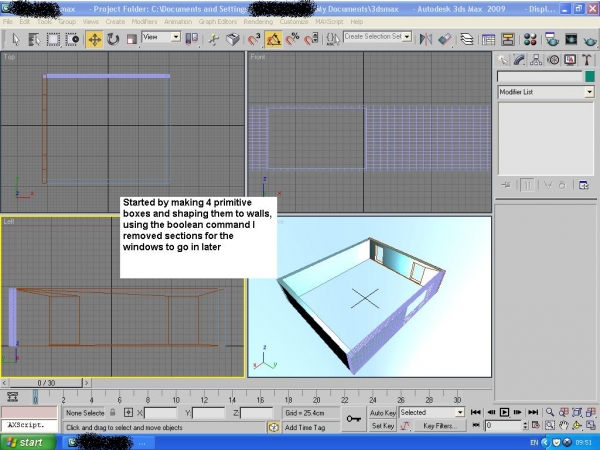
Task: Open Curve Editor from toolbar
Action: (489, 39)
